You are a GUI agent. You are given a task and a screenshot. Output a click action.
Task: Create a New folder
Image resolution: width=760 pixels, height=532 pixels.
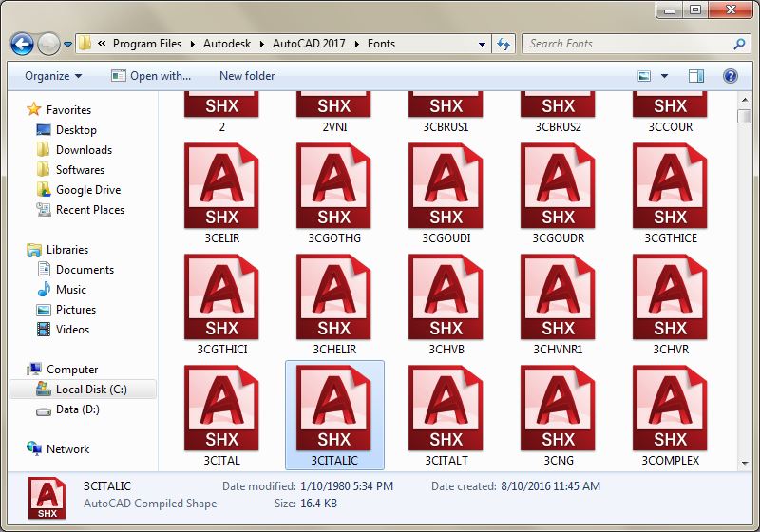[247, 76]
